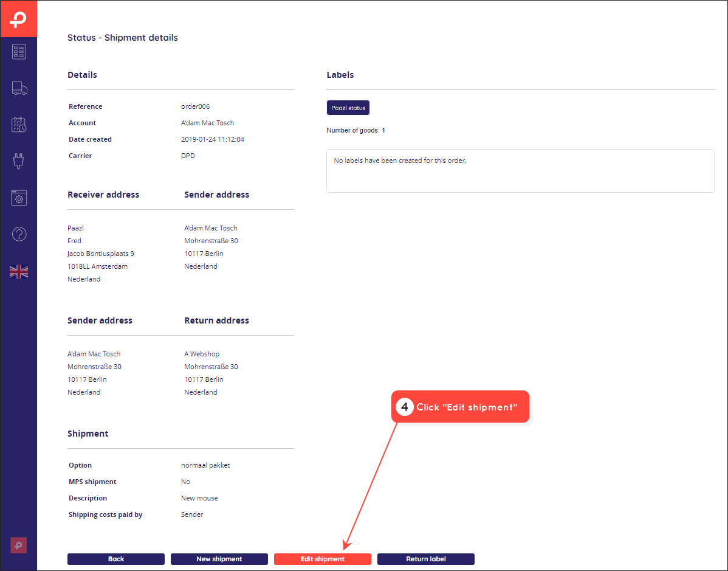Open the orders list icon in sidebar
The width and height of the screenshot is (728, 571).
(19, 52)
